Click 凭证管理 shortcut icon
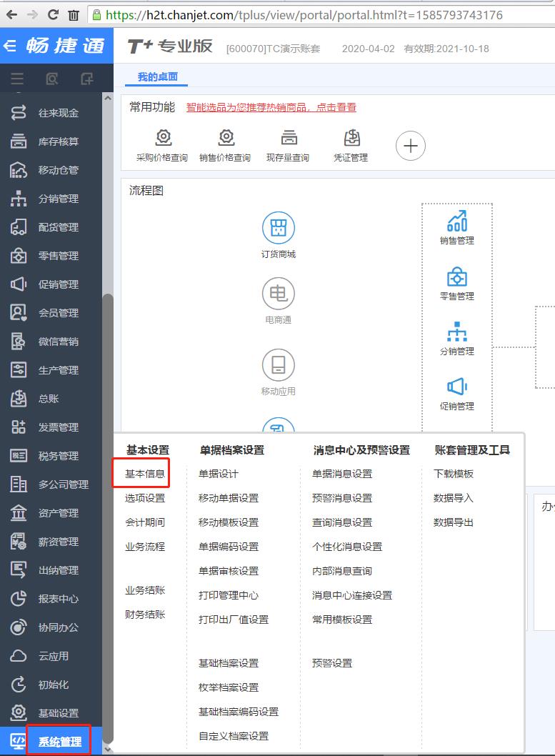This screenshot has height=756, width=555. point(351,138)
